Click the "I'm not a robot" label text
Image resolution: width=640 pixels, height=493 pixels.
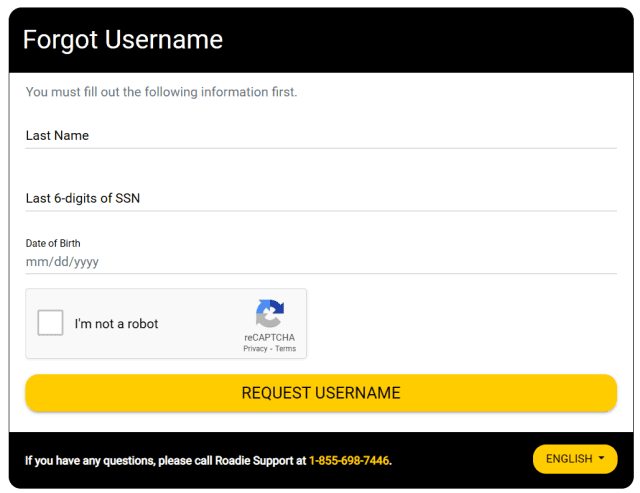pyautogui.click(x=116, y=324)
